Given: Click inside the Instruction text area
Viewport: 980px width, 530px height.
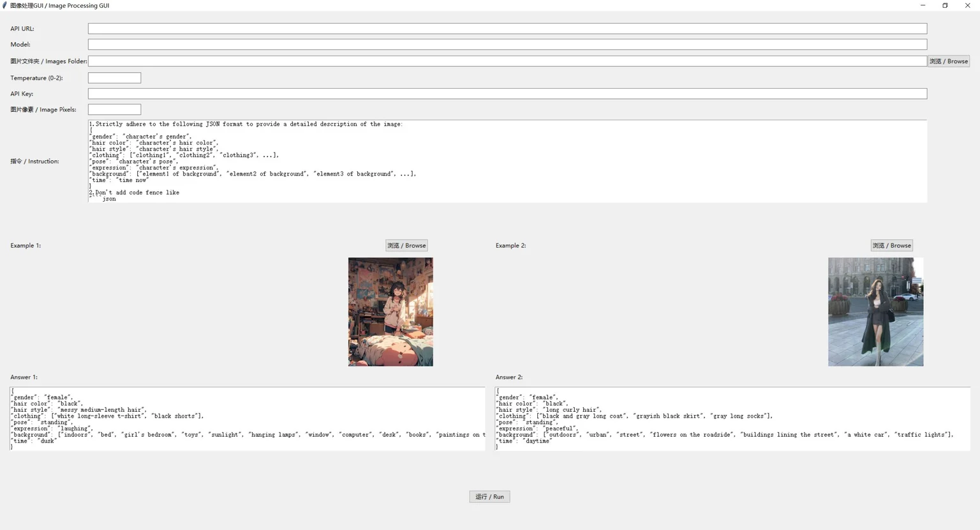Looking at the screenshot, I should pyautogui.click(x=507, y=162).
